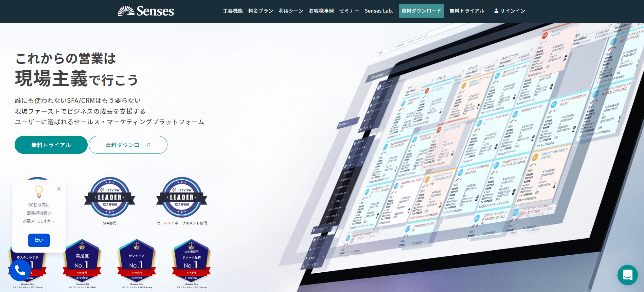This screenshot has height=292, width=644.
Task: Click the blue phone call icon
Action: (x=20, y=270)
